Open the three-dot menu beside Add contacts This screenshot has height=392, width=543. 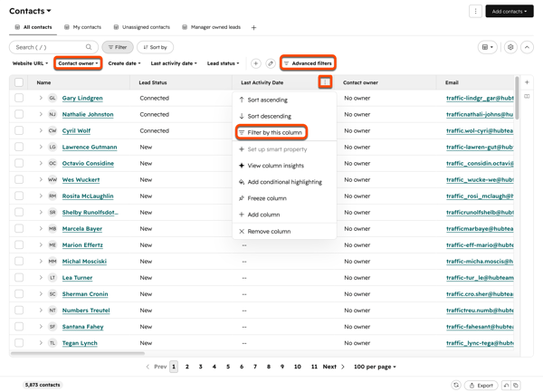click(475, 12)
